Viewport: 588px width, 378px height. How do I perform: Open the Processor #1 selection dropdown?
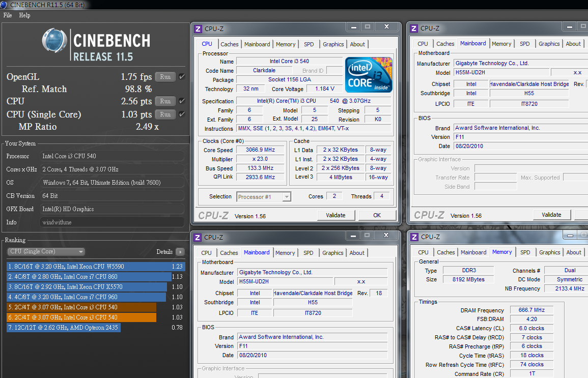click(x=264, y=197)
